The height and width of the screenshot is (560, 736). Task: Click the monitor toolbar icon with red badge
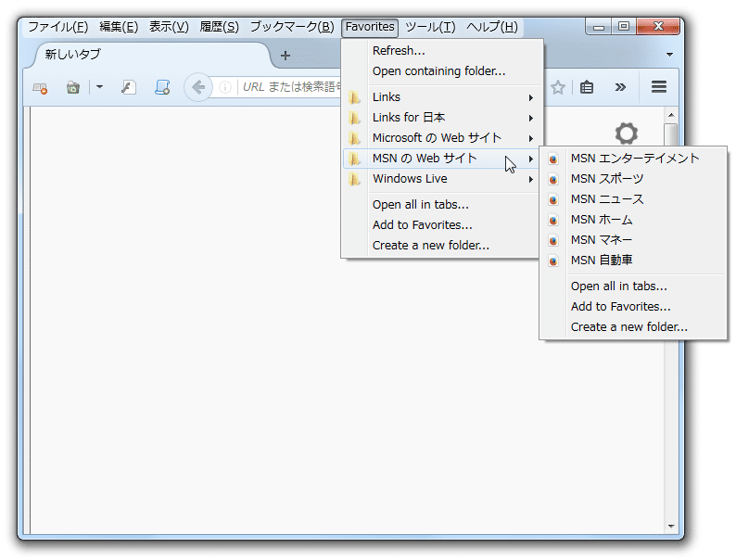[40, 88]
